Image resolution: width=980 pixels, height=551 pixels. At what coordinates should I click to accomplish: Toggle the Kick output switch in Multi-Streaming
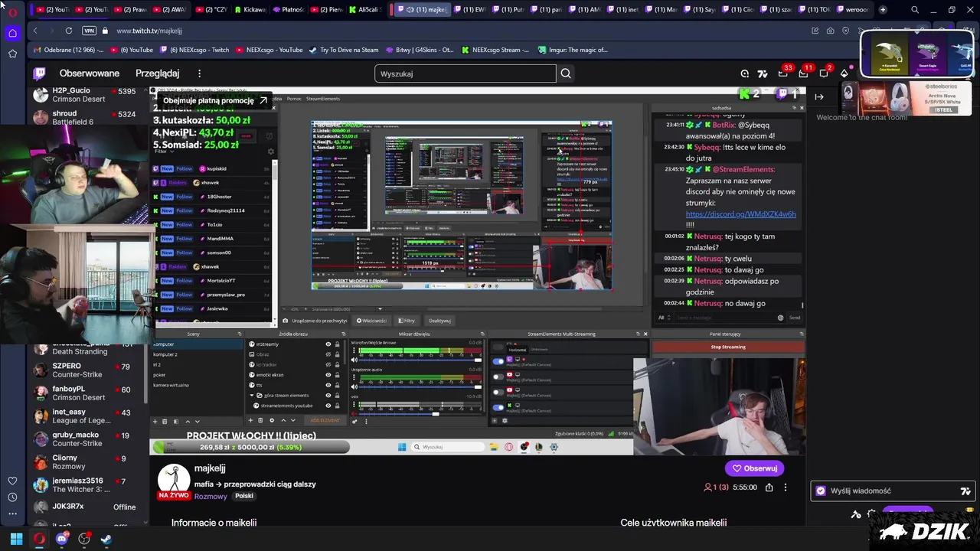coord(499,406)
